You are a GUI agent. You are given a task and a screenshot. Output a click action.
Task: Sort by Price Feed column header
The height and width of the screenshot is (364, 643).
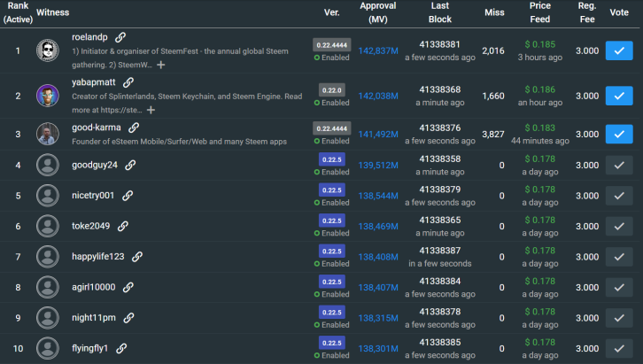[539, 12]
